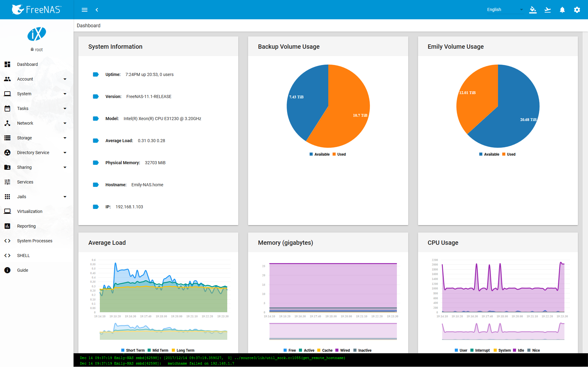
Task: Open the settings gear icon
Action: coord(577,10)
